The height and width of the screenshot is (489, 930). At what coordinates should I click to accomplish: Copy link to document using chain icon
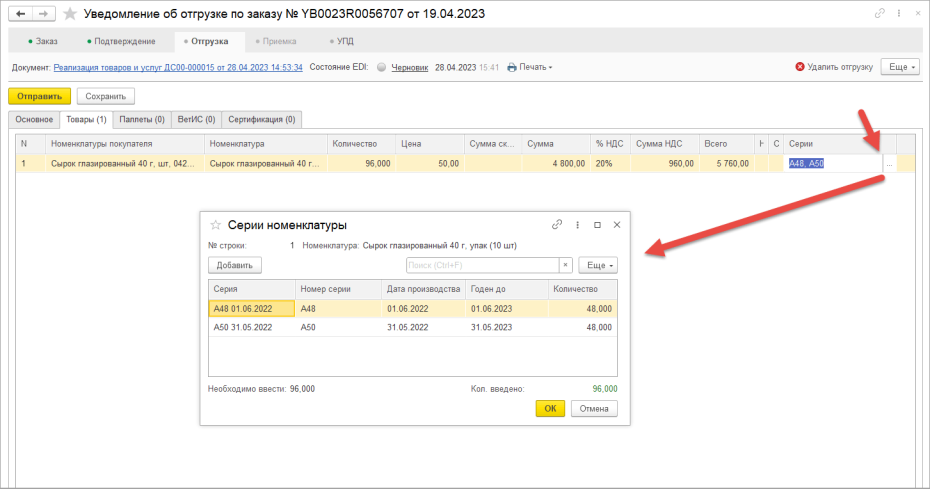tap(880, 13)
